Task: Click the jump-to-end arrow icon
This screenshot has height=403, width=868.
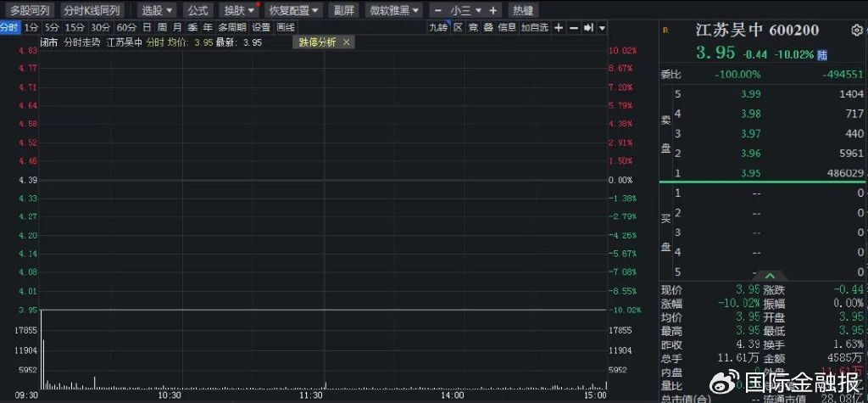Action: [588, 27]
